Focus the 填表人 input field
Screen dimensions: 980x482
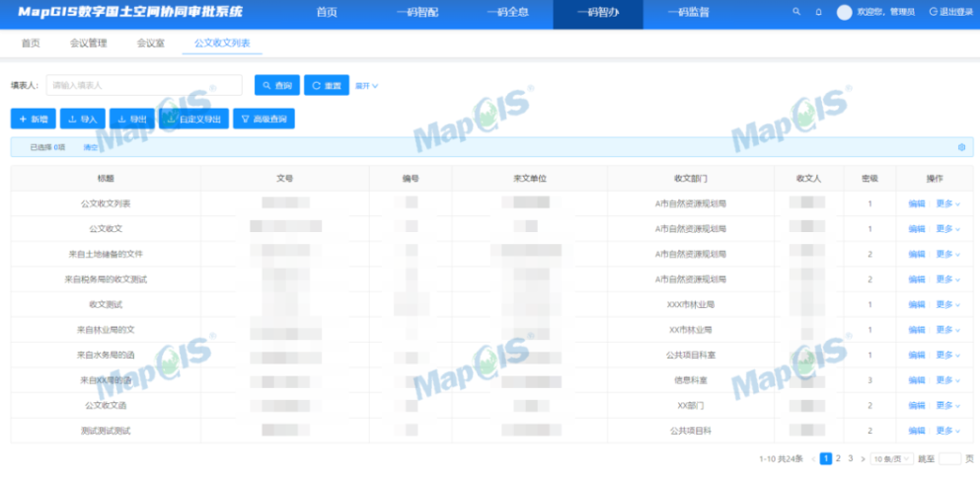click(x=144, y=86)
